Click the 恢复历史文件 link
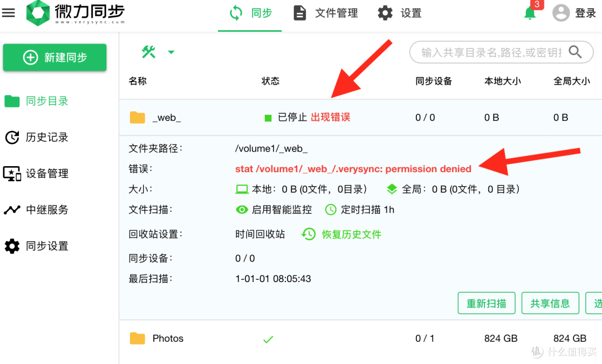Screen dimensions: 602x364 (352, 234)
